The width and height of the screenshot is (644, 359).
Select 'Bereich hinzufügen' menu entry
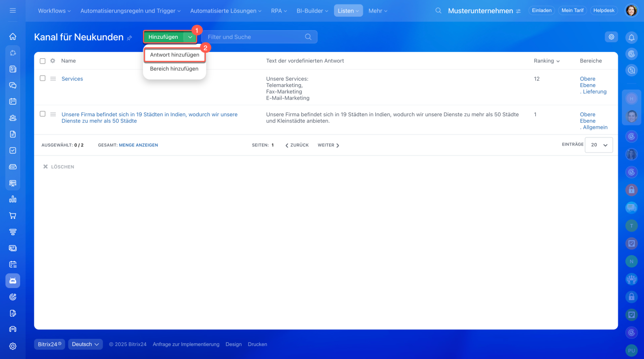coord(174,69)
